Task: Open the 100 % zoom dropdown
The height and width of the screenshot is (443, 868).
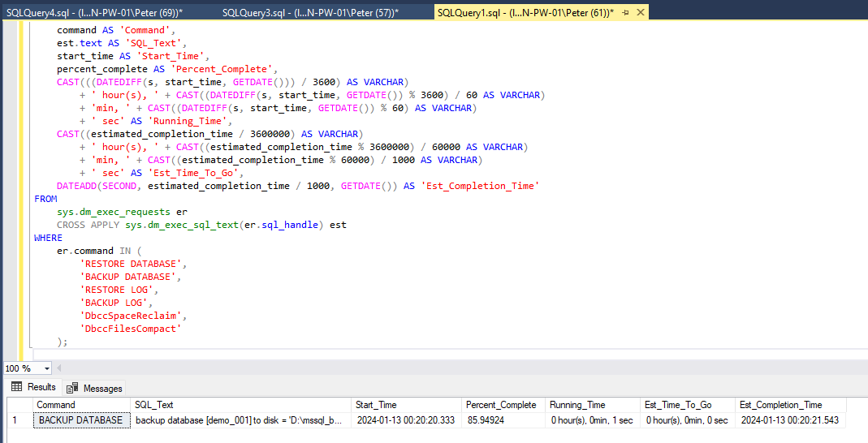Action: 46,368
